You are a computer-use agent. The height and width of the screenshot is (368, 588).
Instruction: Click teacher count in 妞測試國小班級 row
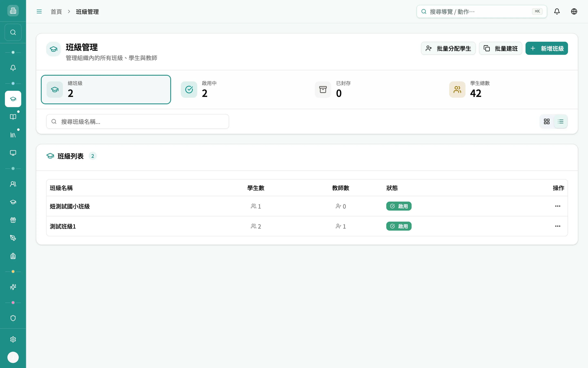341,206
